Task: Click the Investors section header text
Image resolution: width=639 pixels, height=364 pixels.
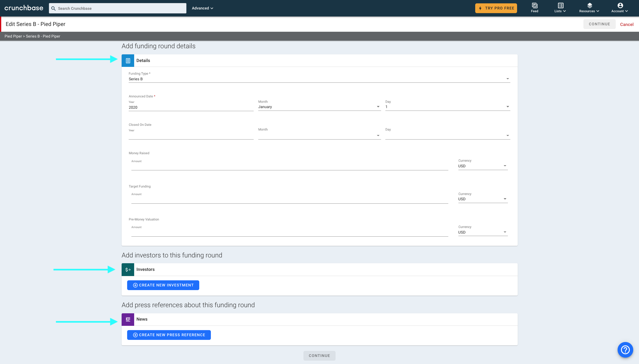Action: point(145,269)
